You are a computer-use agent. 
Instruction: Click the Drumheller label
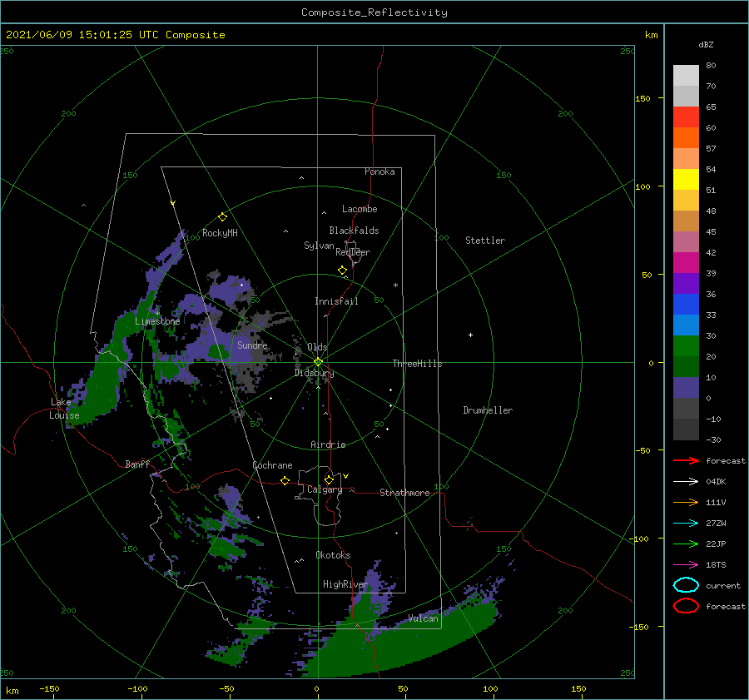pyautogui.click(x=488, y=410)
